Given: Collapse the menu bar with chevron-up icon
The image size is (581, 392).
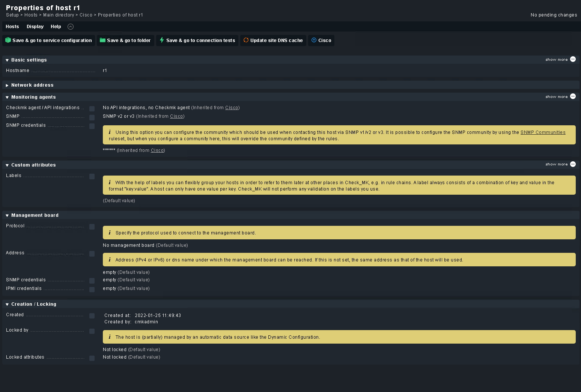Looking at the screenshot, I should click(x=71, y=27).
